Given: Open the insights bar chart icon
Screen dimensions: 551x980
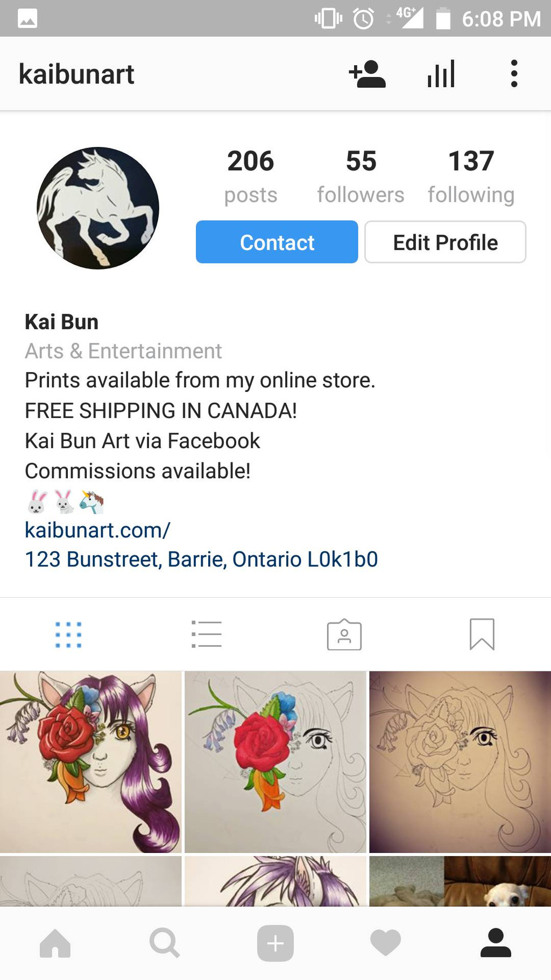Looking at the screenshot, I should pos(441,74).
